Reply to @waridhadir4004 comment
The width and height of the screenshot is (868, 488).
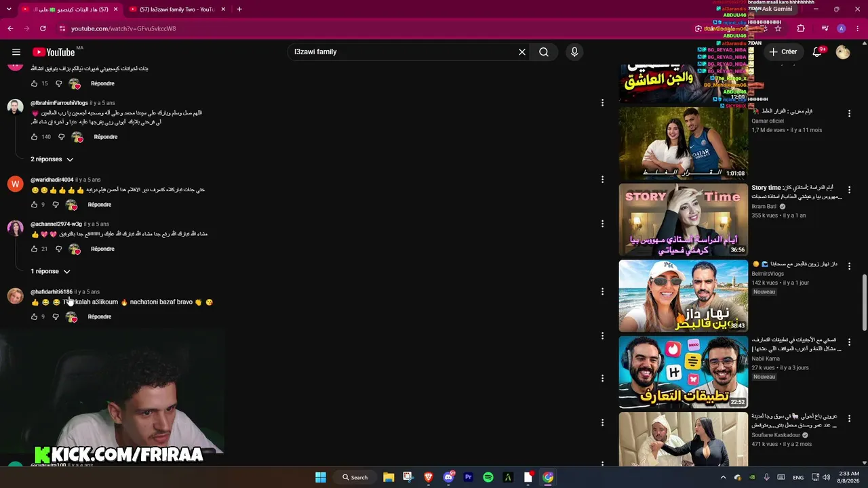[x=100, y=205]
